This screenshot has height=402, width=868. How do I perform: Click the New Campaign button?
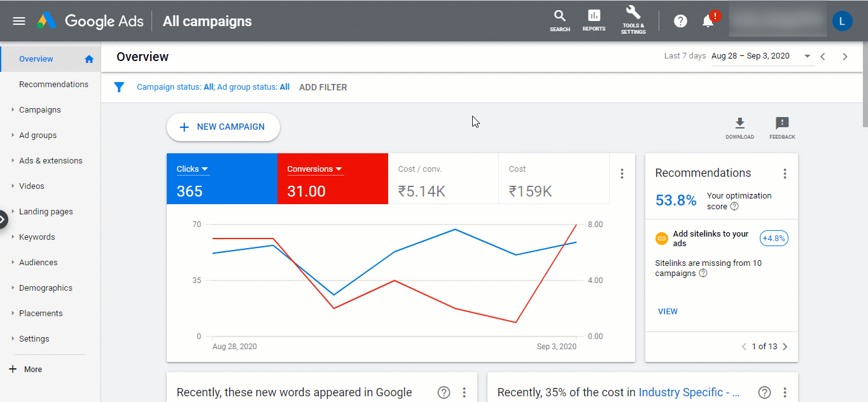click(x=223, y=127)
